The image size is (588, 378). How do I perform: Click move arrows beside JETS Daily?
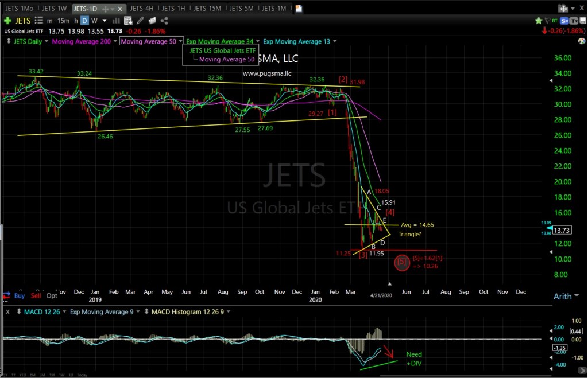9,41
